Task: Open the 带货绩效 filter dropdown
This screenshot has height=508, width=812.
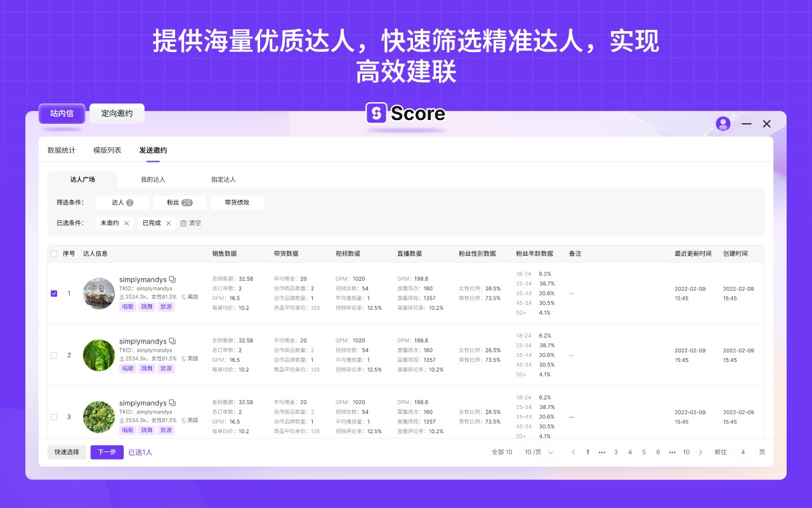Action: tap(237, 203)
